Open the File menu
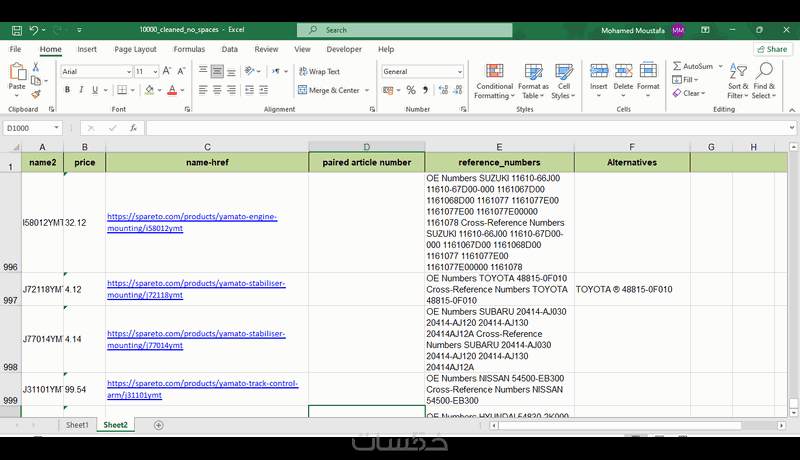The image size is (800, 460). 15,49
